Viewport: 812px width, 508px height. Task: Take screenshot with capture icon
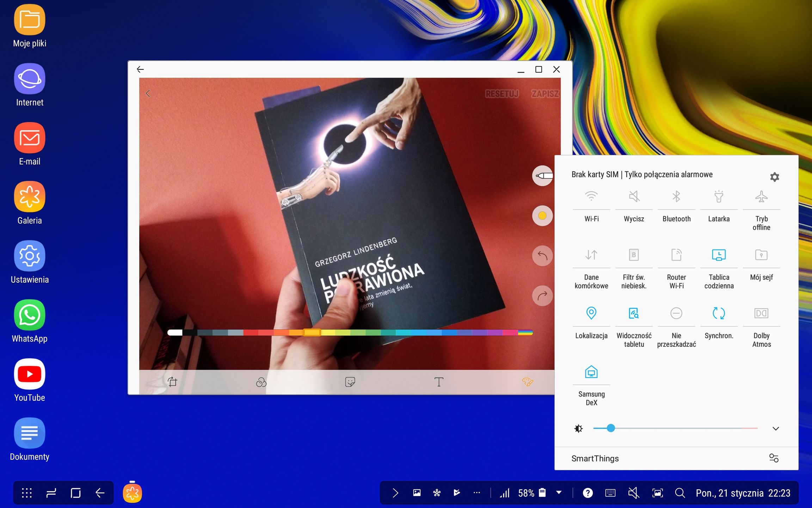click(657, 493)
